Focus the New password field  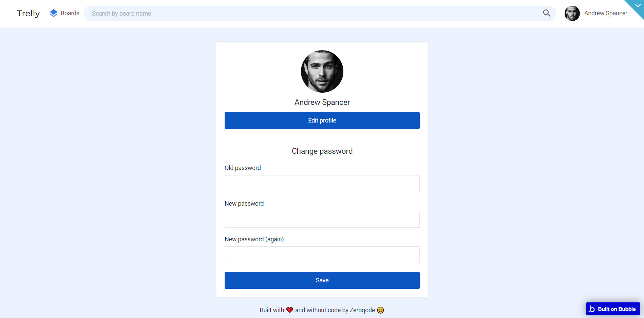[x=322, y=219]
